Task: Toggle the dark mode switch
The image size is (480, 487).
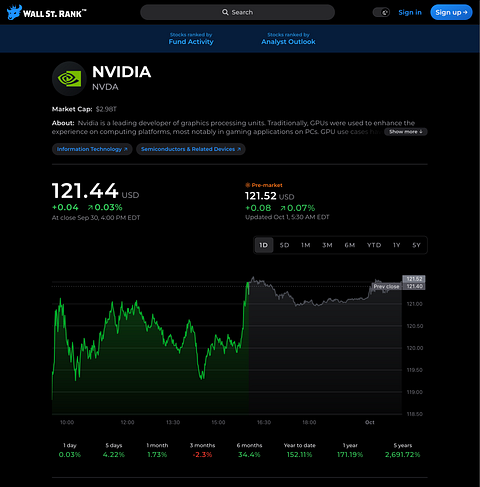Action: tap(381, 13)
